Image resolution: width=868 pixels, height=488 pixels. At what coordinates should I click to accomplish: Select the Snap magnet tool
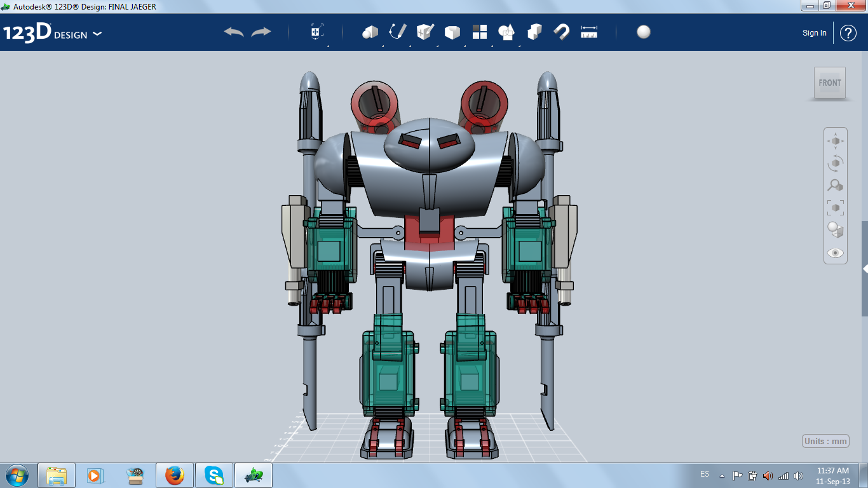[x=562, y=31]
